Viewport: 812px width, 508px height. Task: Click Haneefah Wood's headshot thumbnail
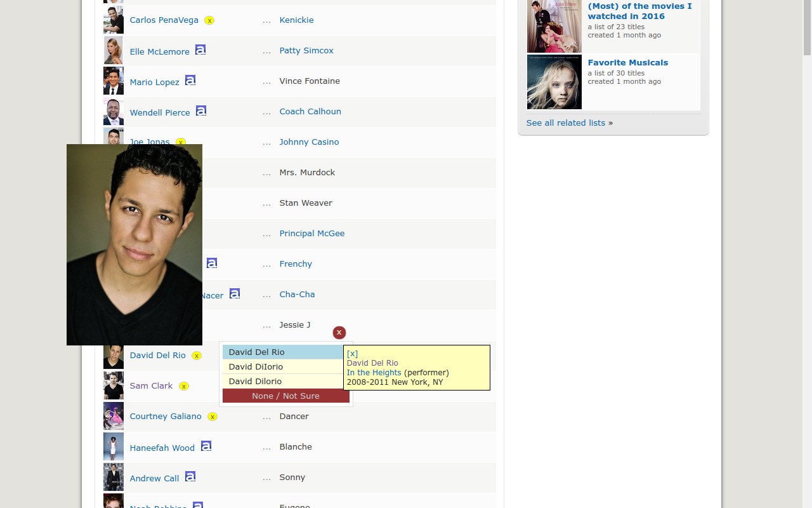[114, 447]
